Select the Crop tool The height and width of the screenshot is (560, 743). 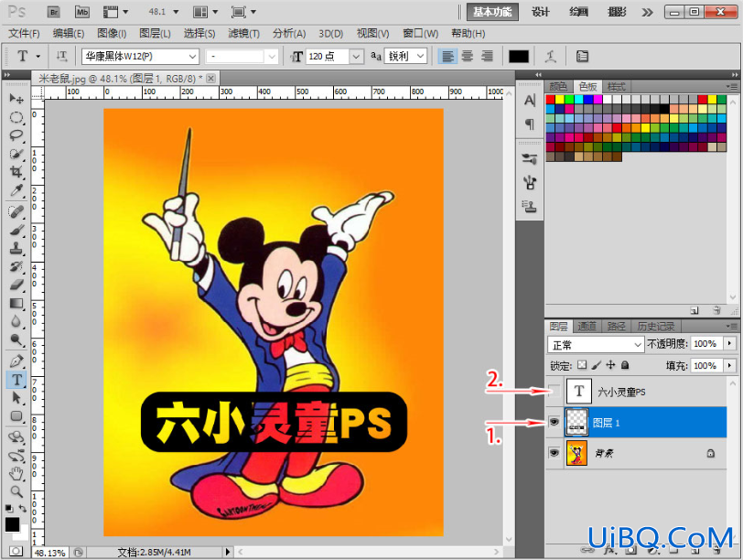click(16, 172)
